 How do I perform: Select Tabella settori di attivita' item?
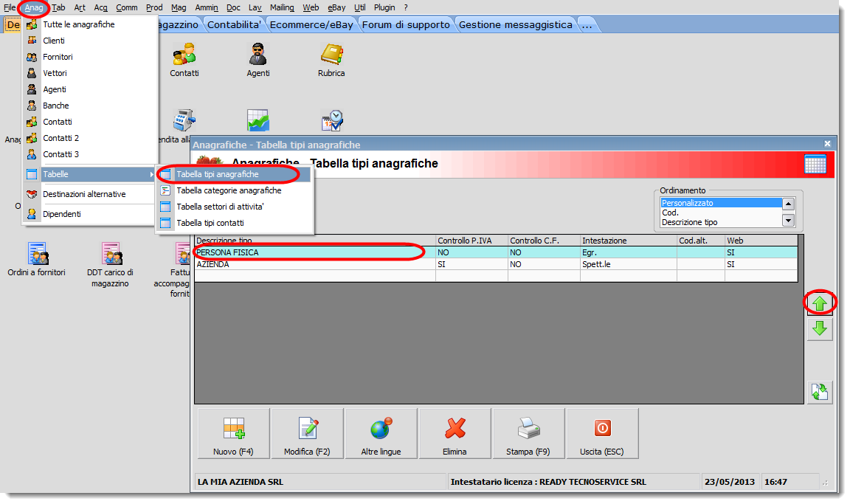click(x=234, y=207)
